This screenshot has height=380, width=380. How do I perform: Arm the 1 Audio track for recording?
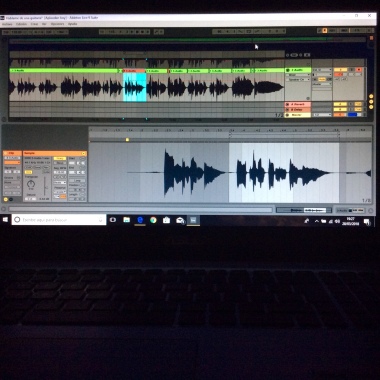[x=359, y=70]
